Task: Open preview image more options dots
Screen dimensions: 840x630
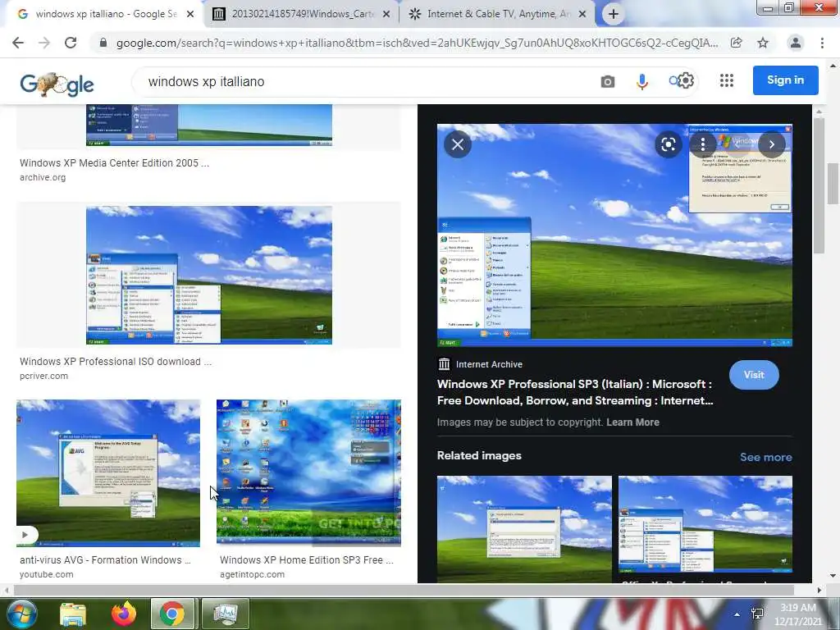Action: point(703,144)
